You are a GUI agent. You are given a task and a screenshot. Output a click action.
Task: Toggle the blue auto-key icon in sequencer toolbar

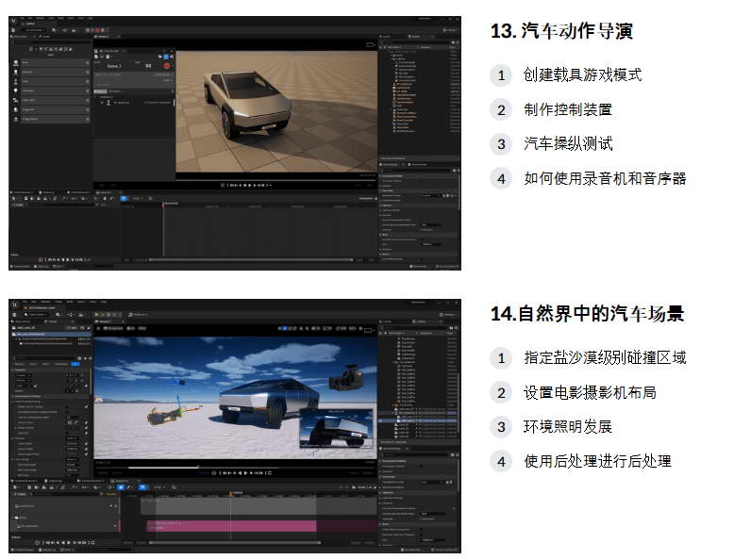121,487
